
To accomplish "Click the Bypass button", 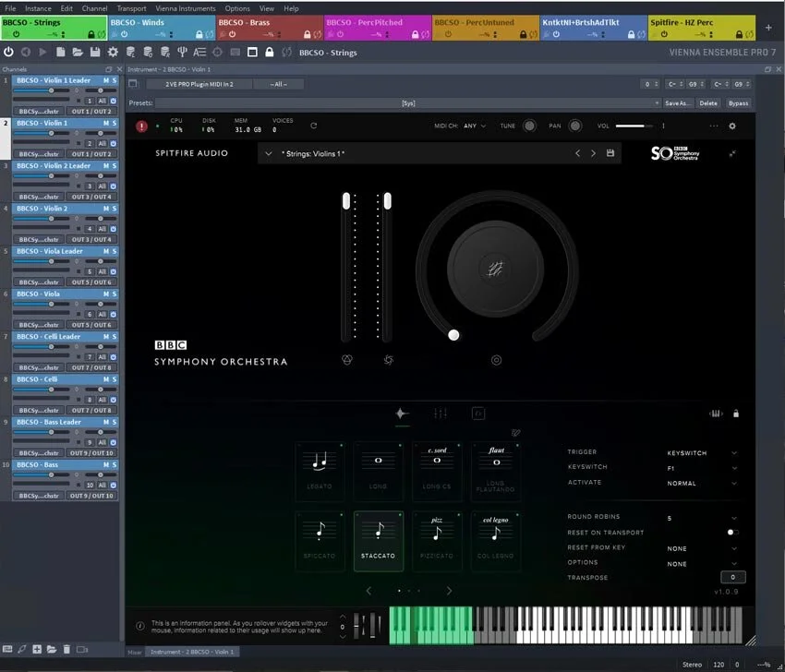I will 739,103.
